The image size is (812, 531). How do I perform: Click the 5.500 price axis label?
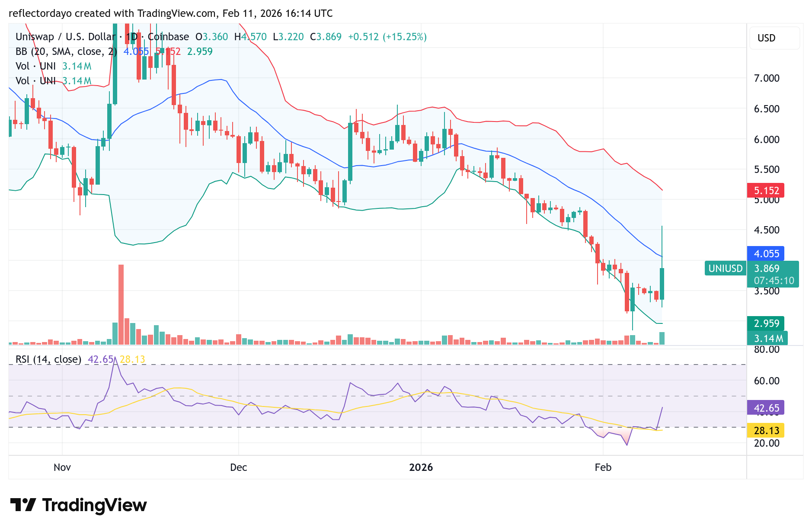[x=767, y=170]
